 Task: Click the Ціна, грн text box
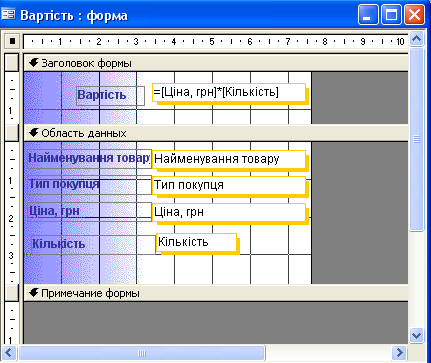tap(229, 212)
